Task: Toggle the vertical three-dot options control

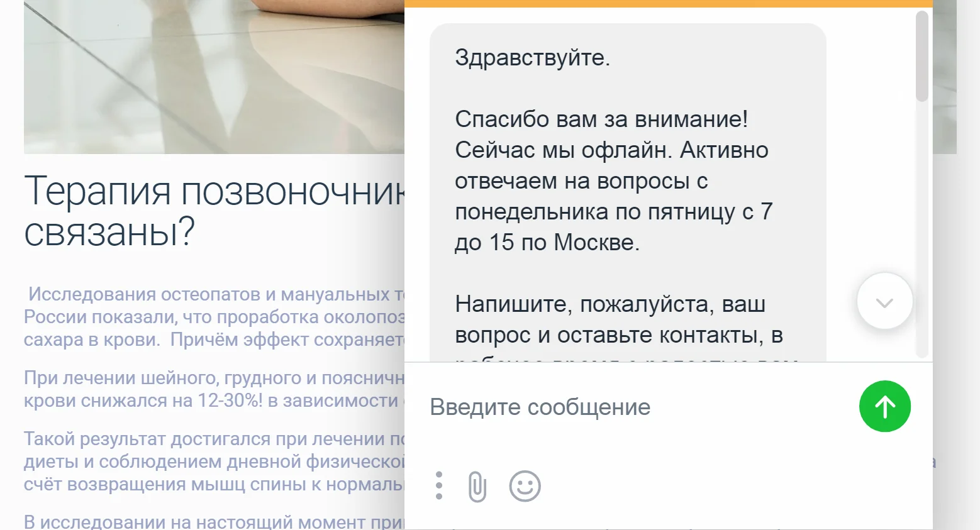Action: pos(438,485)
